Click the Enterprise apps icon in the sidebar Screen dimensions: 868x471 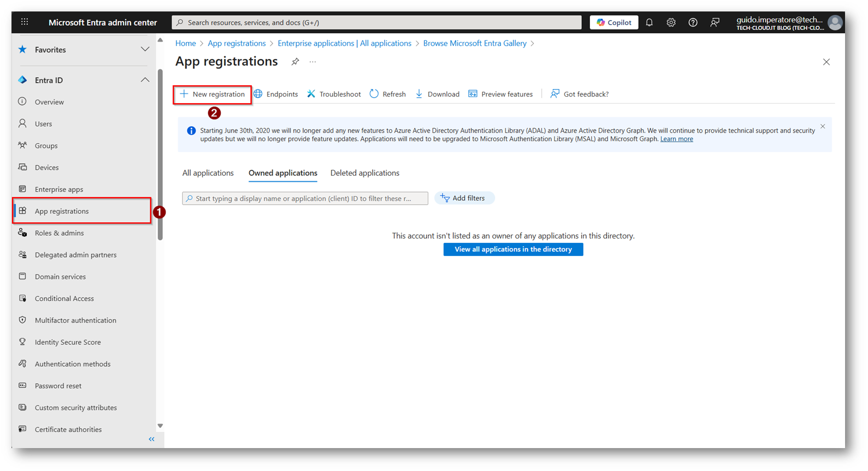(x=22, y=189)
